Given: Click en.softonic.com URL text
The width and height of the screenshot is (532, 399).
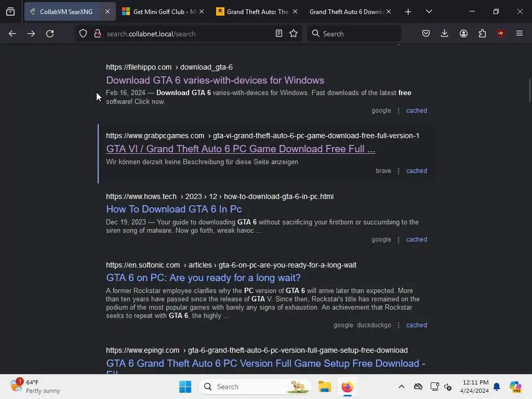Looking at the screenshot, I should [x=143, y=265].
